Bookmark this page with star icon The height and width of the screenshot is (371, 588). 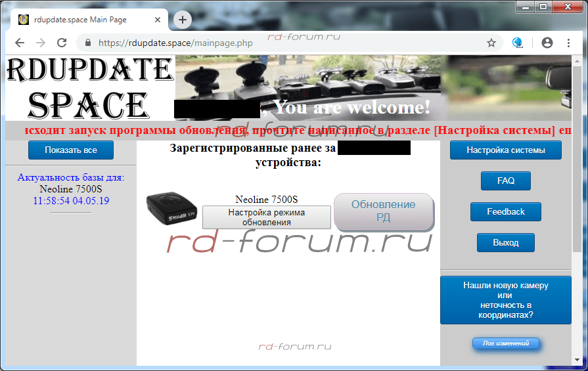click(491, 43)
